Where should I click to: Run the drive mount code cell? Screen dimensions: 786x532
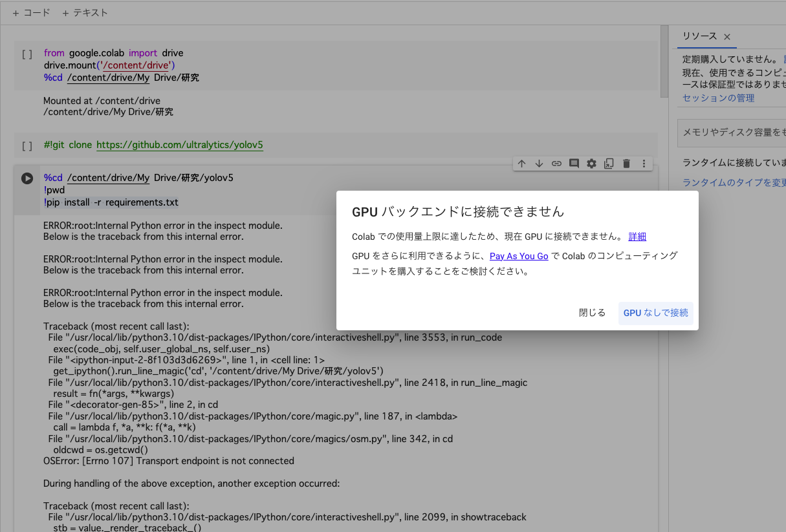pos(27,54)
